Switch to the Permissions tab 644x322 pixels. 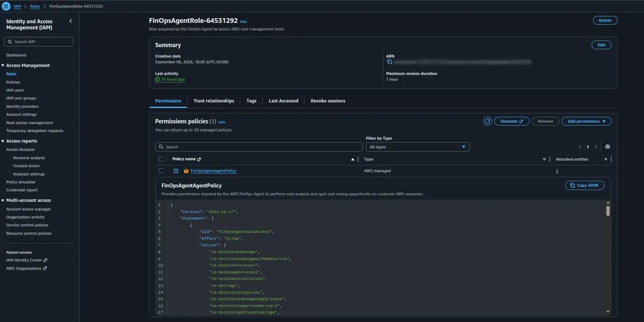tap(168, 101)
